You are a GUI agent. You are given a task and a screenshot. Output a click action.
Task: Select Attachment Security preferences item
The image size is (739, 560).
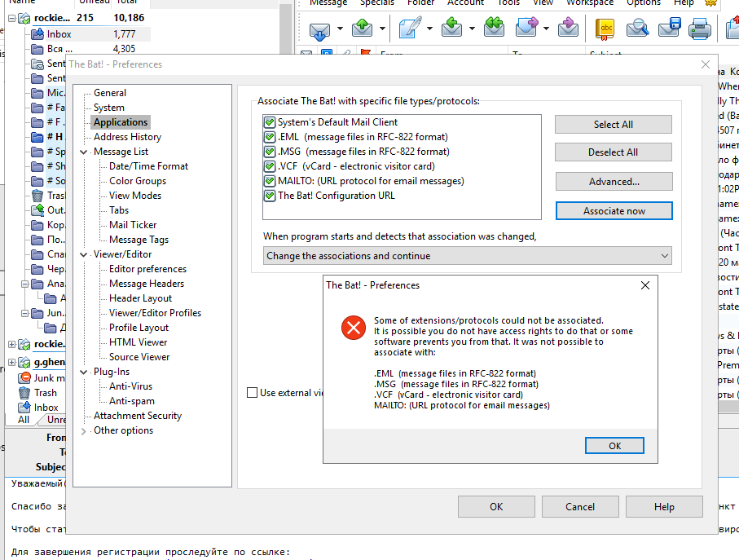point(138,416)
